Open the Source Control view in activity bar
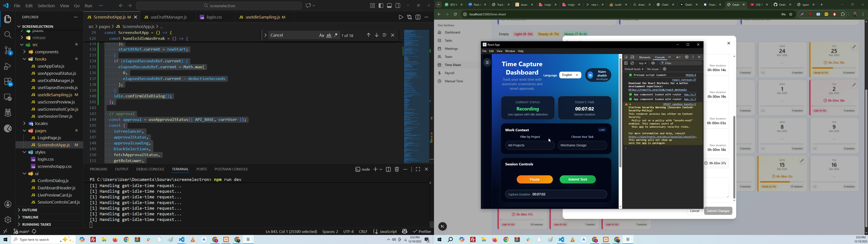The height and width of the screenshot is (244, 868). (8, 51)
